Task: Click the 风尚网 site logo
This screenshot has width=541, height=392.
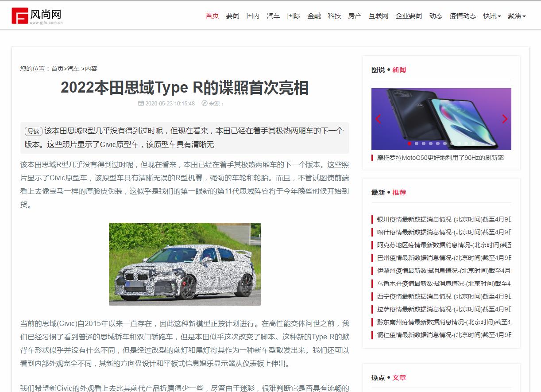Action: coord(37,16)
